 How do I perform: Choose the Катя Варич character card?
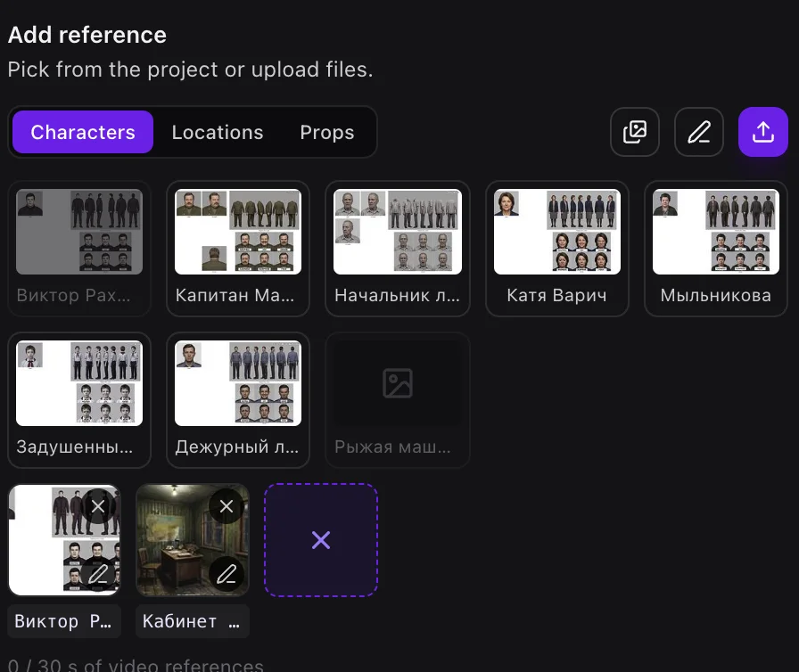[557, 249]
